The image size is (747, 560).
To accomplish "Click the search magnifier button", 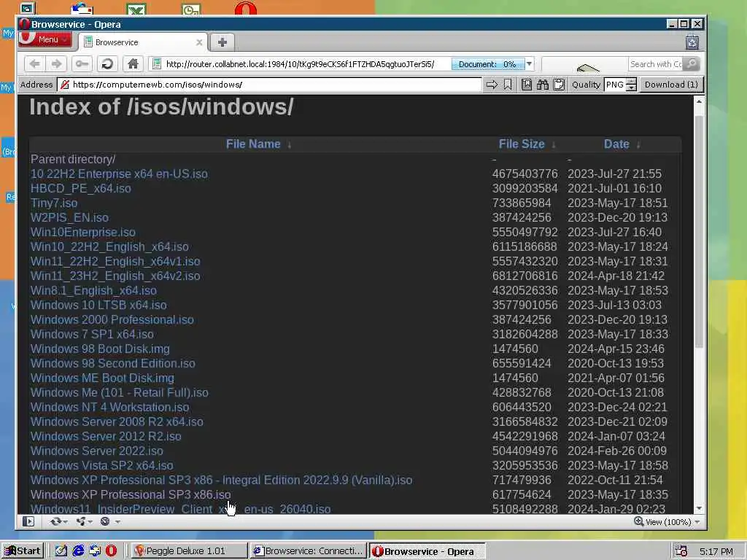I will 692,64.
